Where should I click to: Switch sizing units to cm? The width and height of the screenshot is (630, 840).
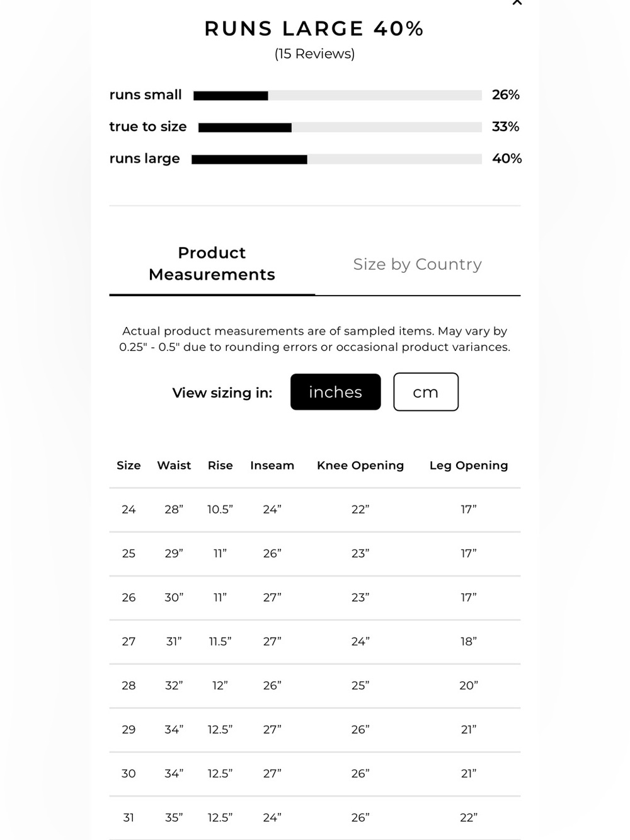coord(426,392)
